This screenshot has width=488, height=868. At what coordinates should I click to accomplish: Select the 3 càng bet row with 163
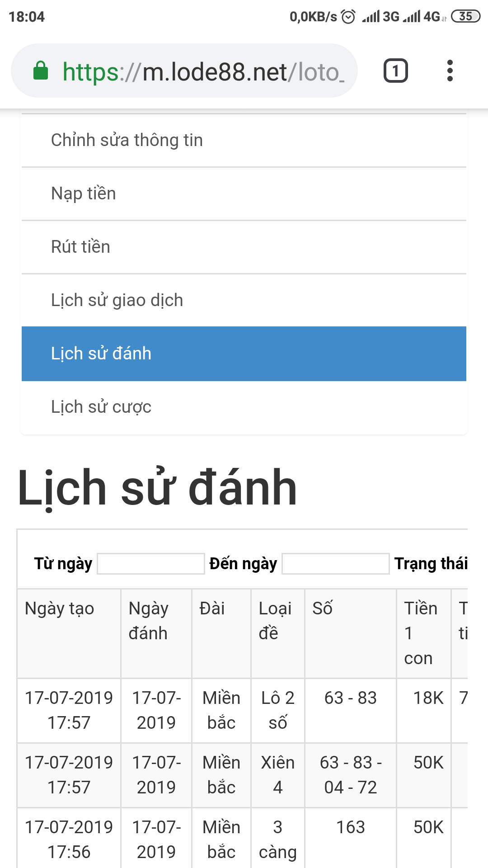pos(242,838)
